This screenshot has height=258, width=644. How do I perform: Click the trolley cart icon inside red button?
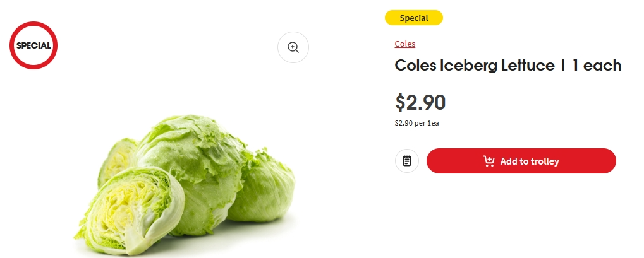coord(489,161)
